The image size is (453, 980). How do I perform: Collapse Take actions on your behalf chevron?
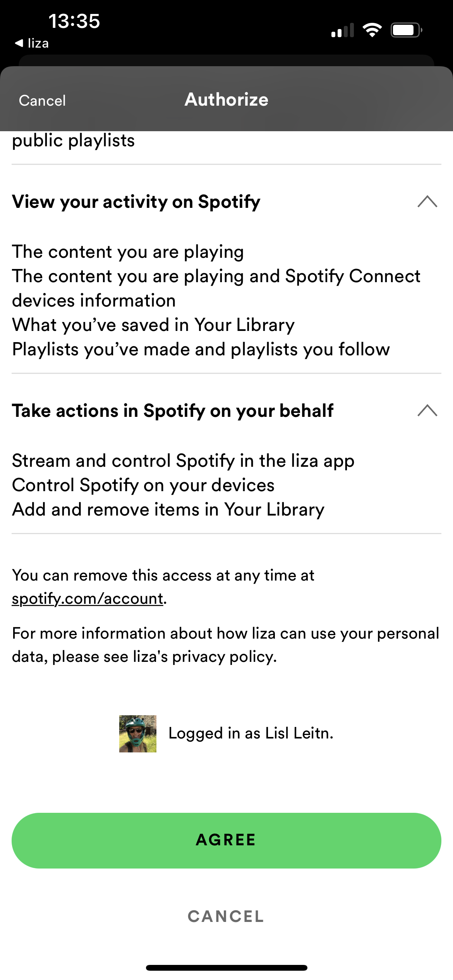(427, 410)
